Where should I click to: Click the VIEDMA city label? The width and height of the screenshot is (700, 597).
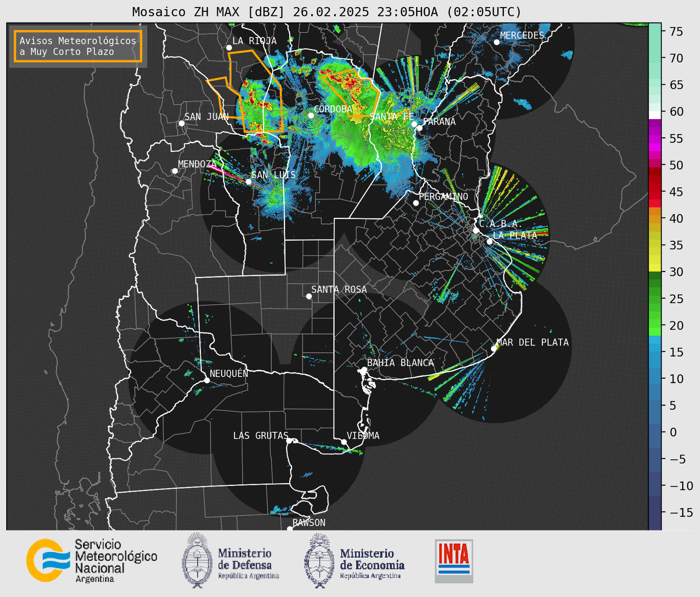[x=363, y=436]
